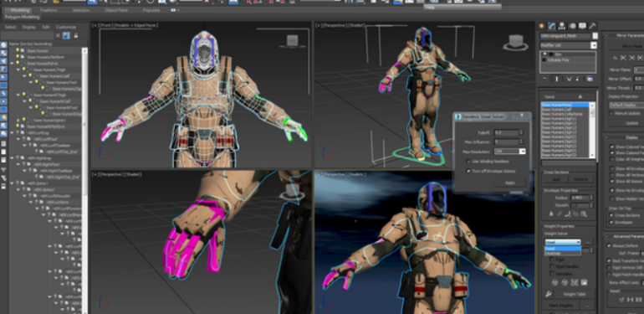
Task: Click the Update button under Manual Update
Action: tap(631, 123)
